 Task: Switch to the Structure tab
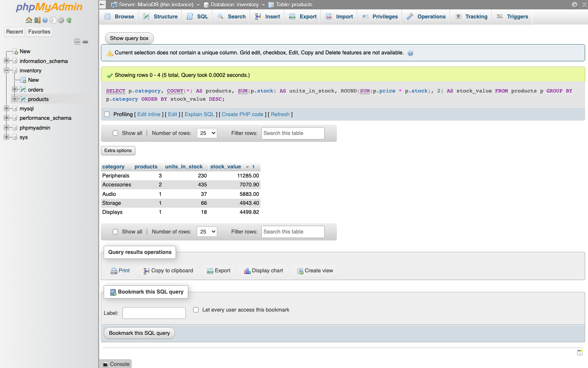point(160,17)
